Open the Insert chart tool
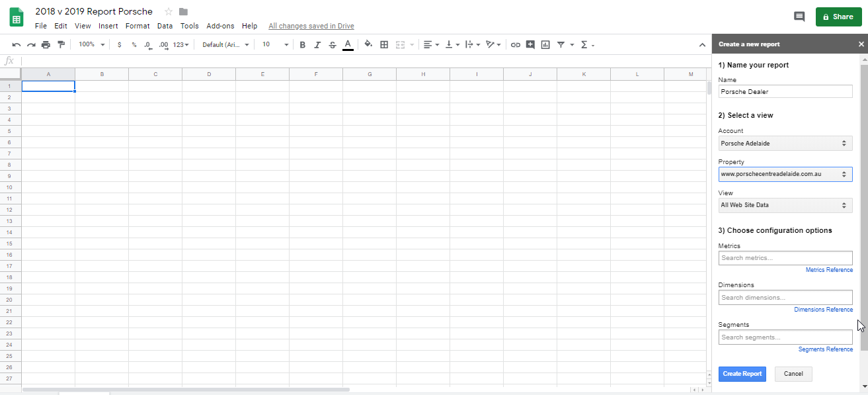The width and height of the screenshot is (868, 395). pos(545,44)
